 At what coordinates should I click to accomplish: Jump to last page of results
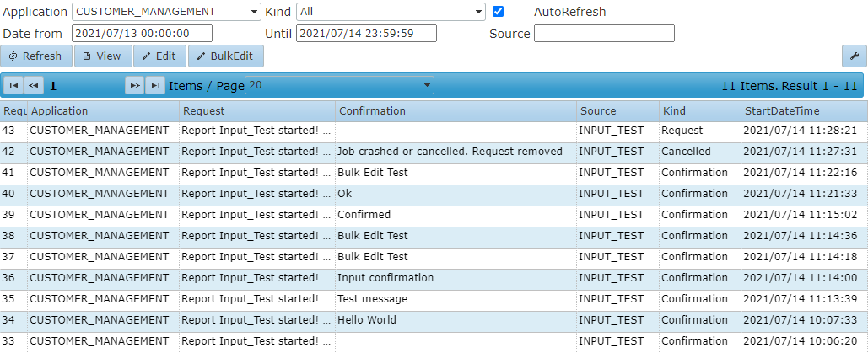click(155, 85)
